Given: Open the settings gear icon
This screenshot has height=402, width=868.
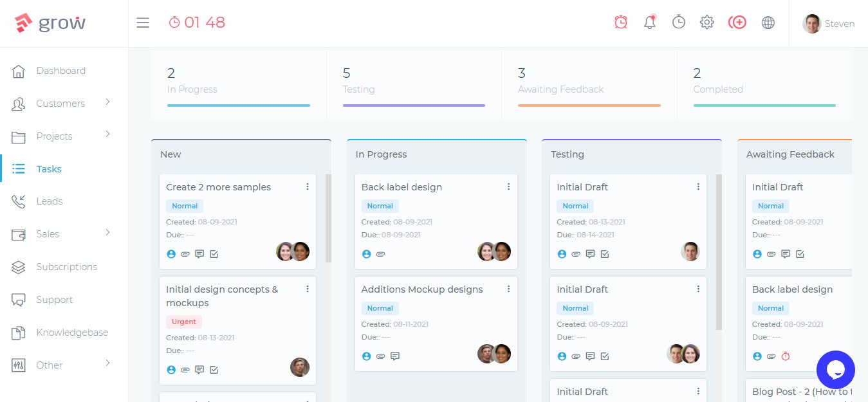Looking at the screenshot, I should 706,22.
